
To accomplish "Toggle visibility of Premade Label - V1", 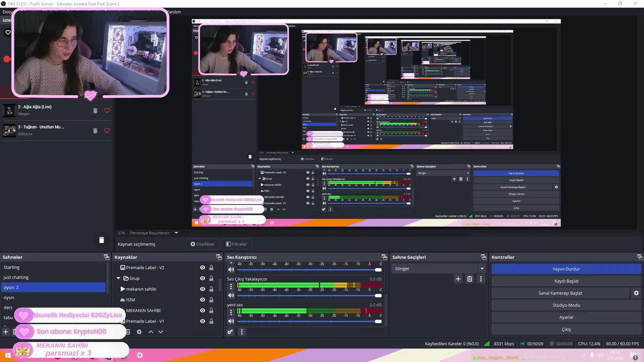I will pyautogui.click(x=202, y=321).
